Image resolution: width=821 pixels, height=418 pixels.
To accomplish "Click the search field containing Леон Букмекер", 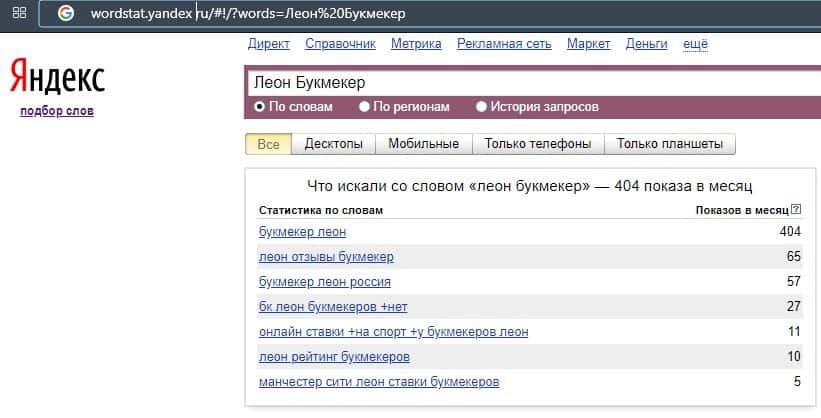I will 530,82.
